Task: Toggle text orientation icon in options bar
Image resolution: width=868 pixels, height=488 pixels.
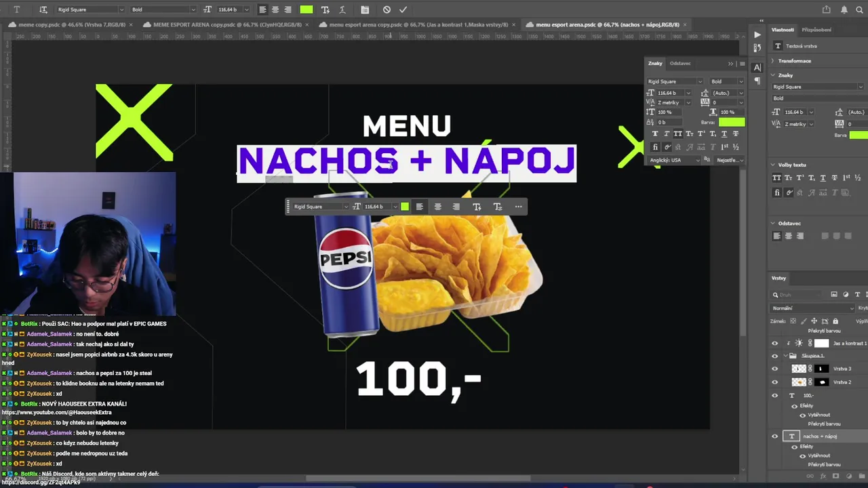Action: coord(43,9)
